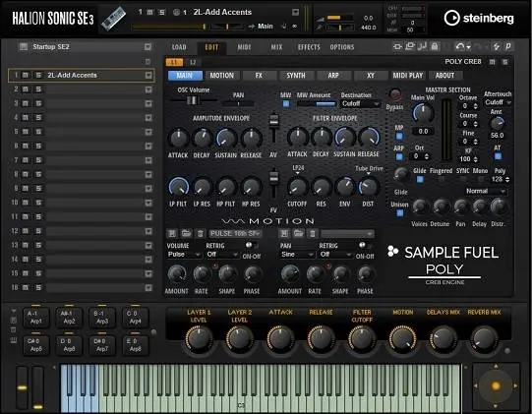This screenshot has width=532, height=414.
Task: Click the orange XY sphere control
Action: [x=496, y=385]
